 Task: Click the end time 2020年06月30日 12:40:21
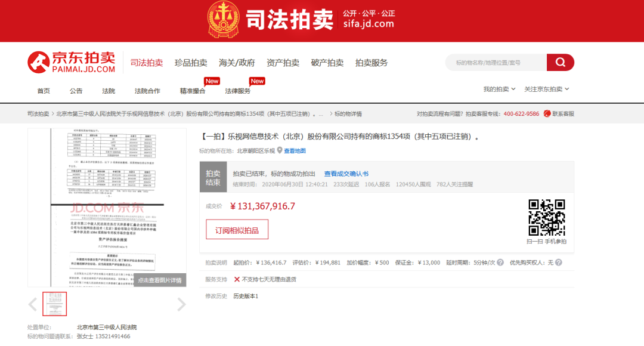pos(295,184)
